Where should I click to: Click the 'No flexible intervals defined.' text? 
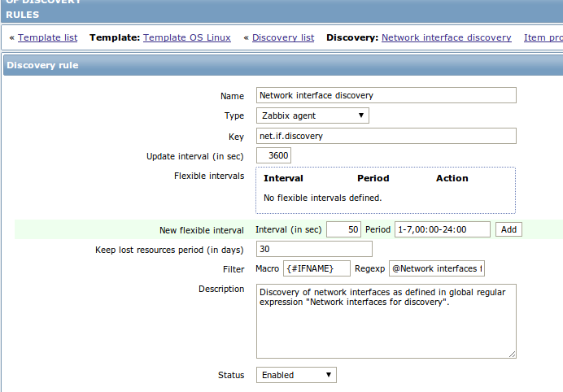(x=322, y=198)
